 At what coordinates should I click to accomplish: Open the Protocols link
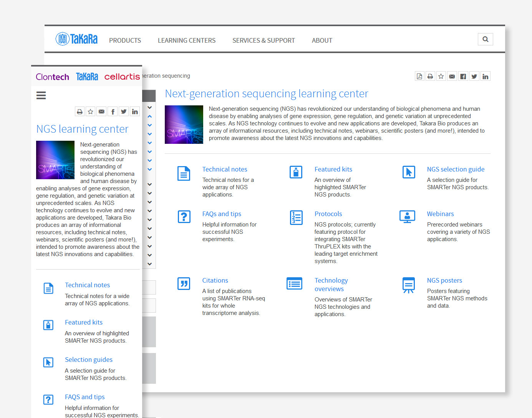(328, 214)
